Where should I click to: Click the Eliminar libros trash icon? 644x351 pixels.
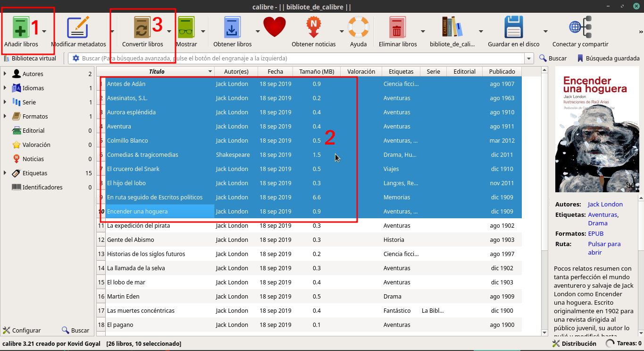[397, 27]
